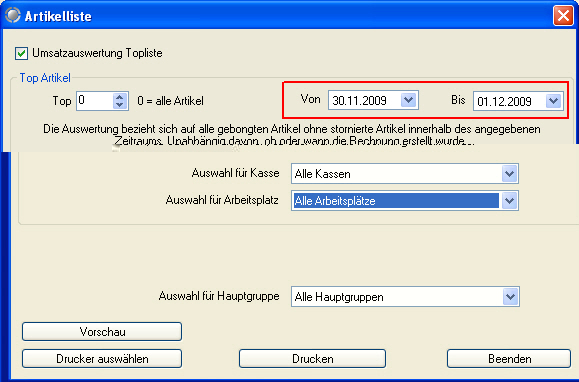This screenshot has width=579, height=382.
Task: Click the Vorschau button
Action: (x=102, y=331)
